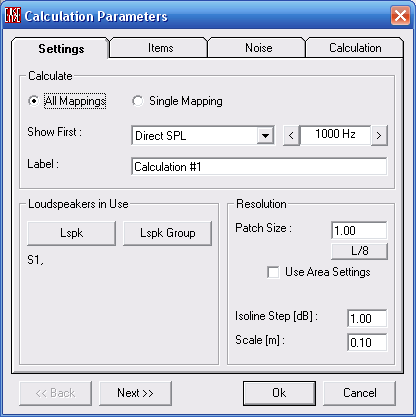This screenshot has width=416, height=417.
Task: Open the Lspk selection button
Action: 72,233
